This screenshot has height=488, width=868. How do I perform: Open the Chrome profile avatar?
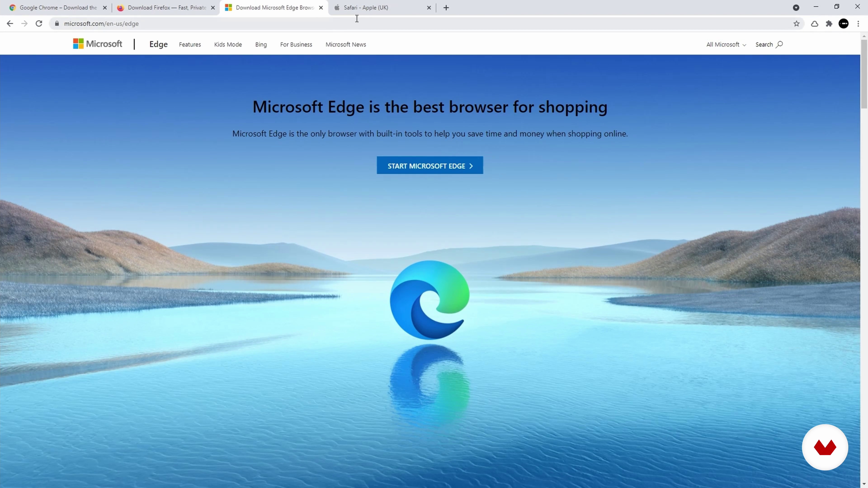843,23
